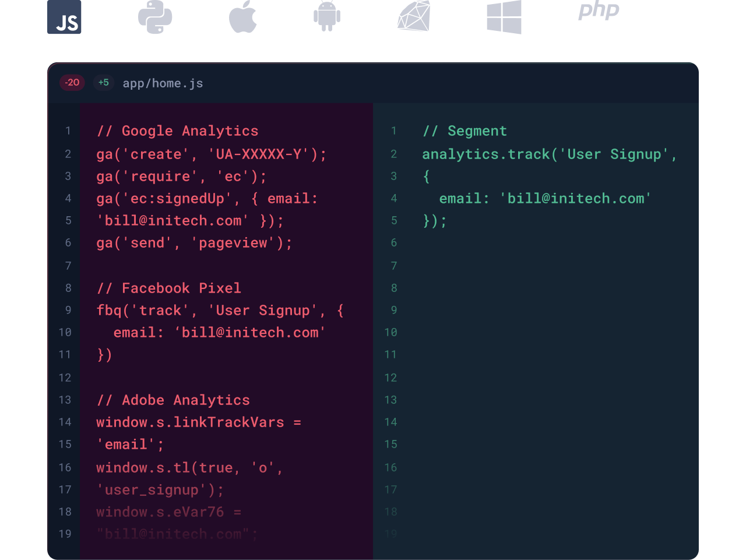Open the app/home.js file name
This screenshot has width=746, height=560.
tap(163, 83)
